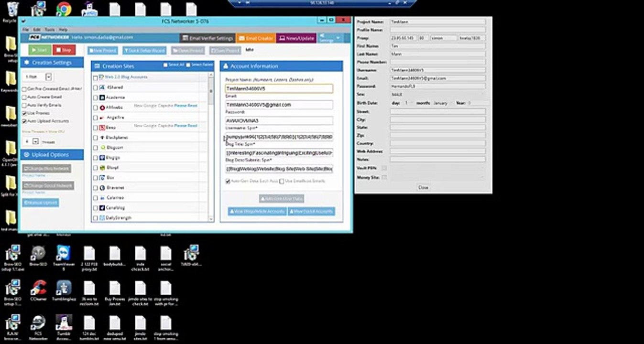
Task: Launch the Quick Setup Wizard
Action: click(x=144, y=50)
